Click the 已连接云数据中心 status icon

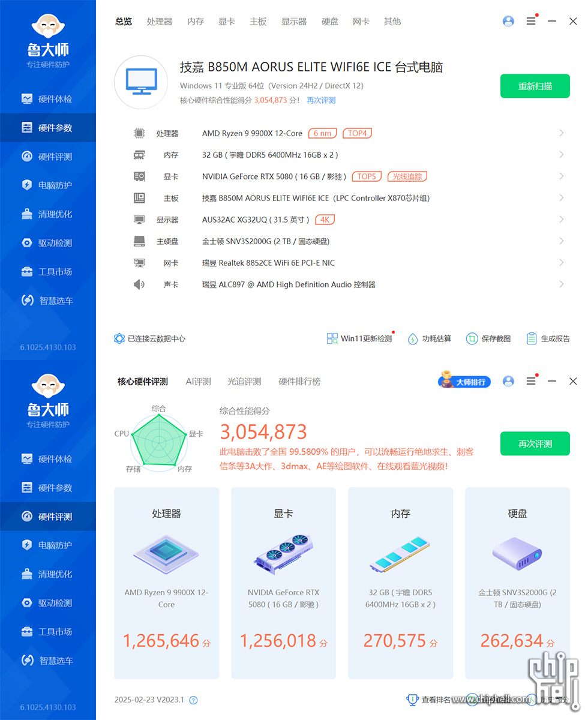pos(119,338)
